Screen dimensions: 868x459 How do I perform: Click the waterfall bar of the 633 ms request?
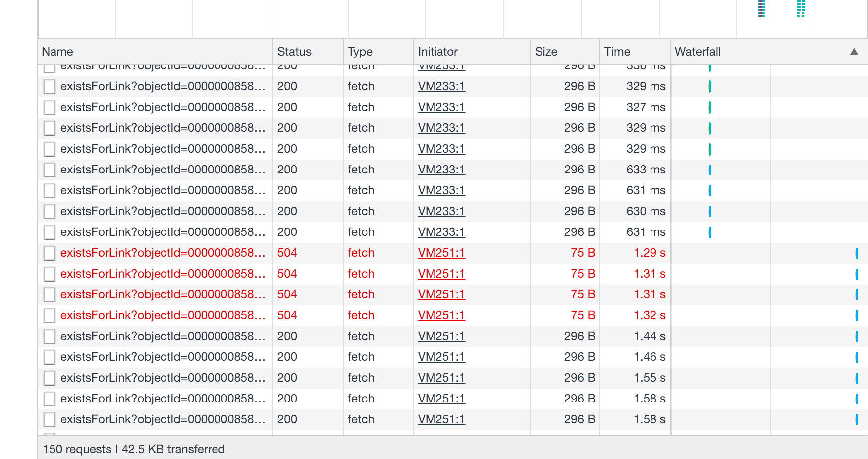pyautogui.click(x=710, y=170)
